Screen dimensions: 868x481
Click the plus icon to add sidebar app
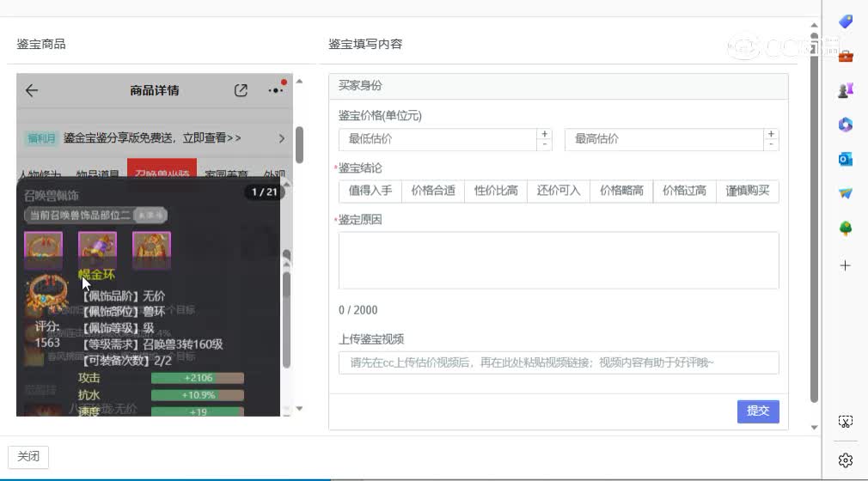coord(846,265)
